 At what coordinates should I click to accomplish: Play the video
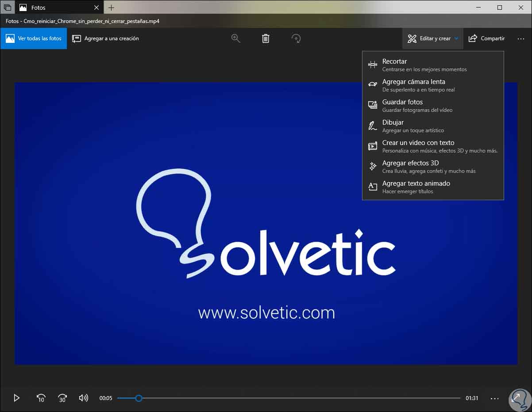pyautogui.click(x=17, y=398)
